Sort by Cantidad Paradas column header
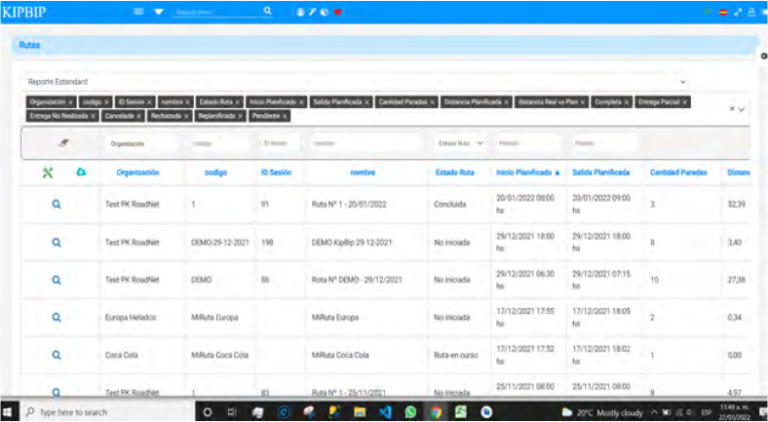 point(678,172)
